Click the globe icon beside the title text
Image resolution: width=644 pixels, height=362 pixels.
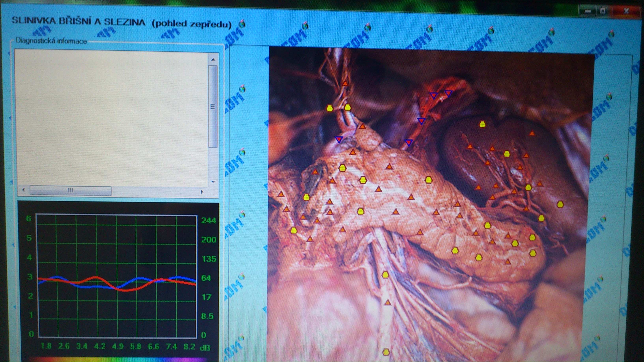tap(242, 24)
